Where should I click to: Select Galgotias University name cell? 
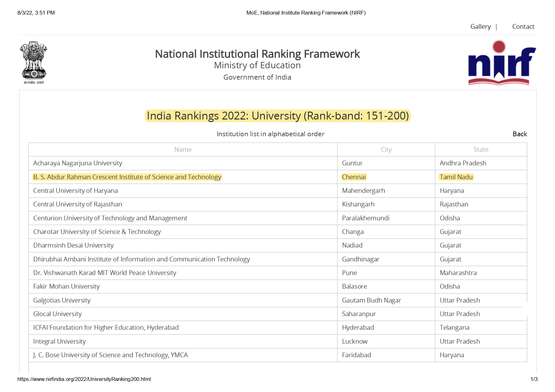click(62, 300)
